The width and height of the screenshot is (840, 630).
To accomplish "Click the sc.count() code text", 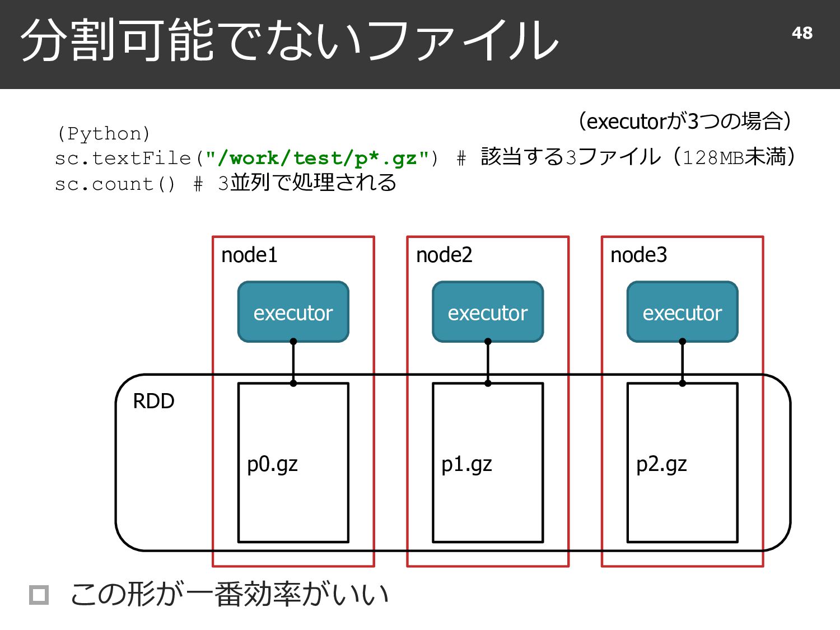I will point(115,184).
